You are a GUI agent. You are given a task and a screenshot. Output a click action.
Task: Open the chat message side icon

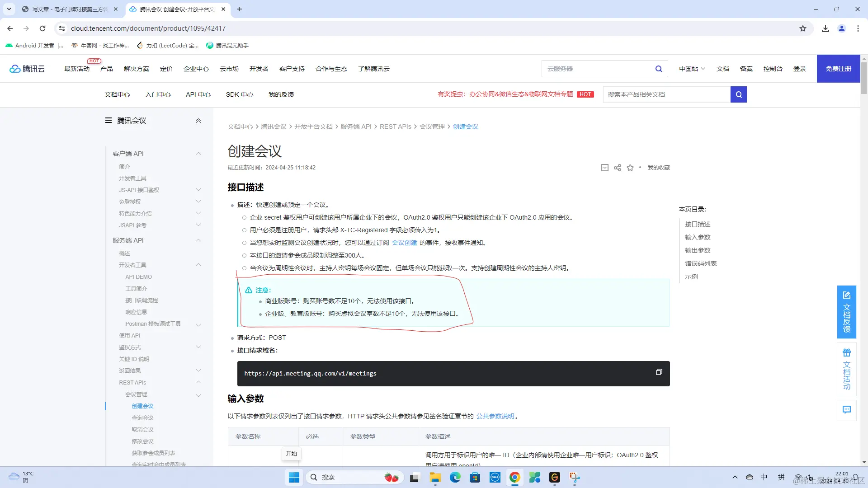tap(847, 410)
